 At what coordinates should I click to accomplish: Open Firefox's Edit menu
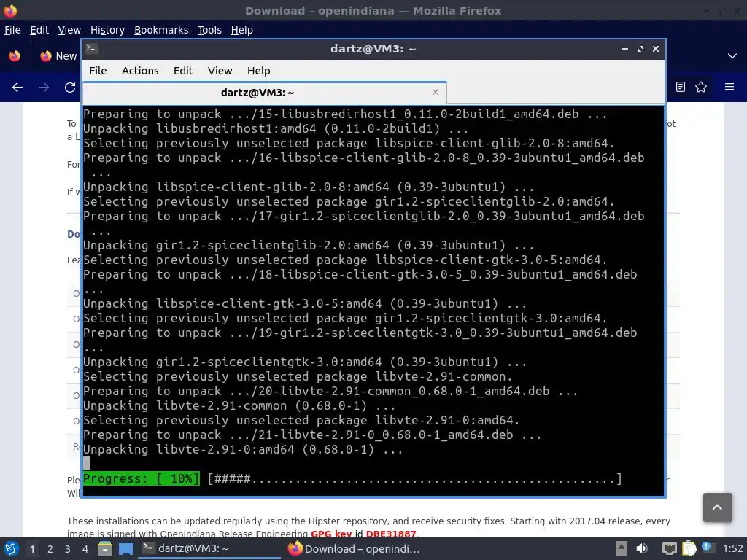39,30
